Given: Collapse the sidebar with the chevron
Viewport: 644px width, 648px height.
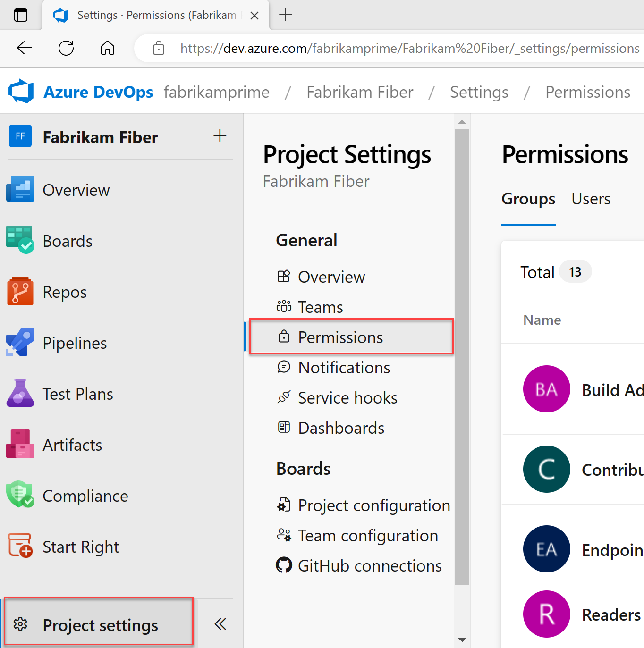Looking at the screenshot, I should [x=220, y=623].
